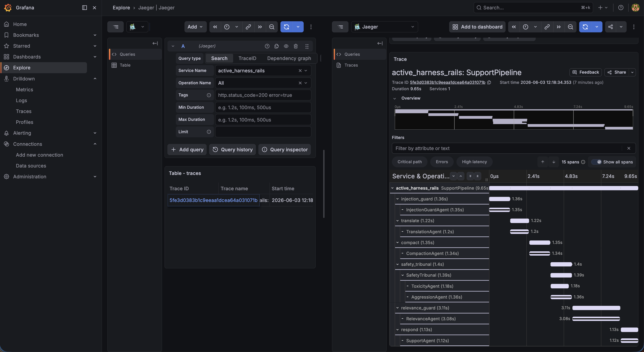Open Data sources menu item
Image resolution: width=644 pixels, height=352 pixels.
(x=31, y=166)
